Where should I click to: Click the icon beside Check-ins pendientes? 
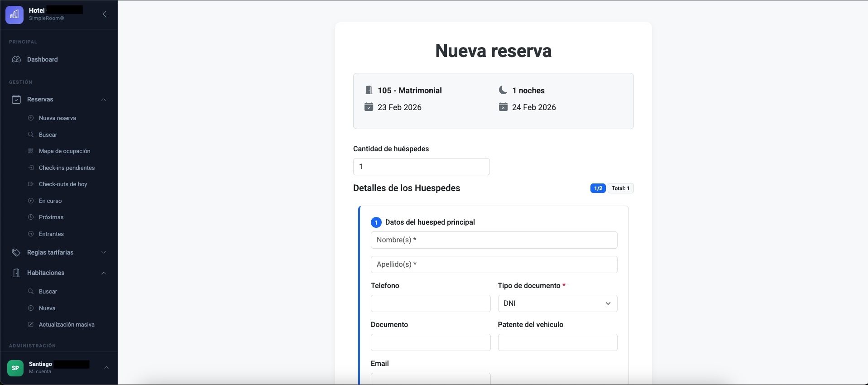31,168
